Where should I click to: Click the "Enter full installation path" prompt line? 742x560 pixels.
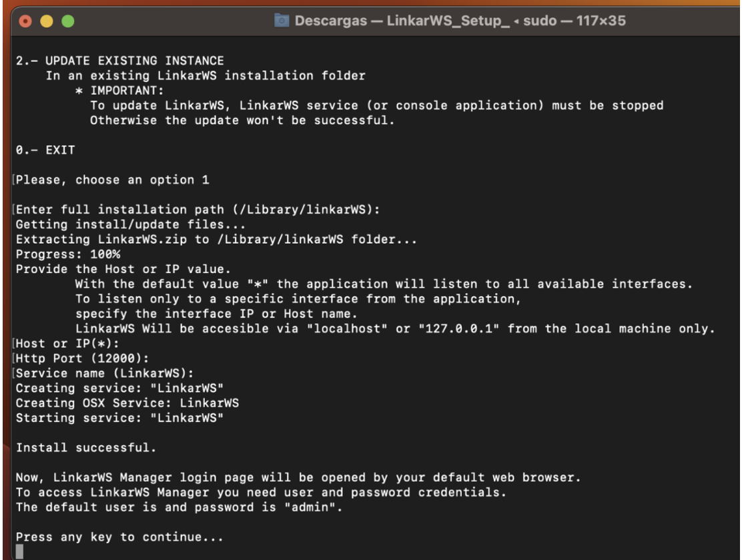tap(198, 210)
